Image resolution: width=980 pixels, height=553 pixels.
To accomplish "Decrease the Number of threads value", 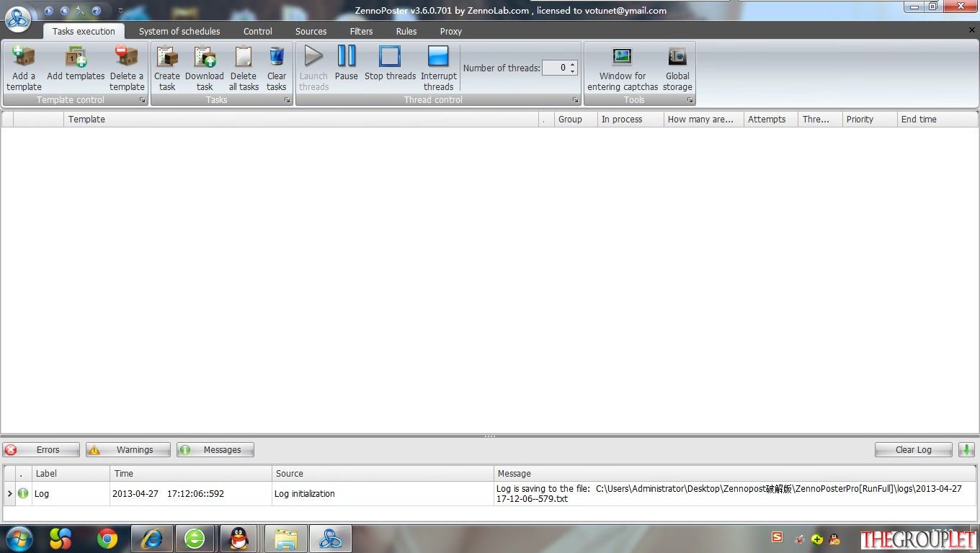I will (x=573, y=71).
